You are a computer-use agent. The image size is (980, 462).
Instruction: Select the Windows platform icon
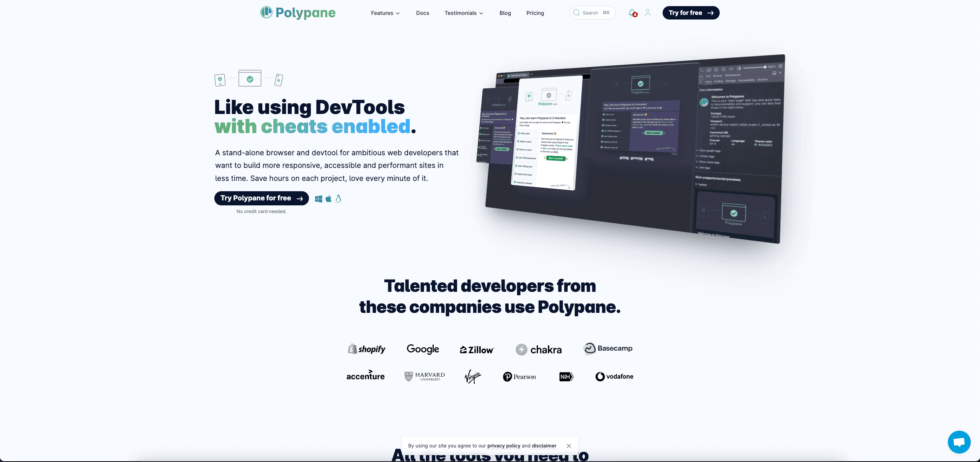click(x=318, y=199)
